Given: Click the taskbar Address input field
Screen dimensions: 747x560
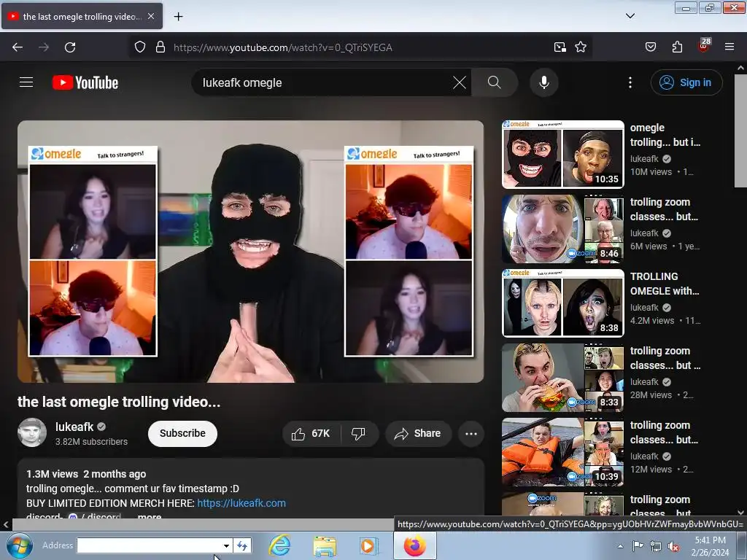Looking at the screenshot, I should (x=149, y=545).
